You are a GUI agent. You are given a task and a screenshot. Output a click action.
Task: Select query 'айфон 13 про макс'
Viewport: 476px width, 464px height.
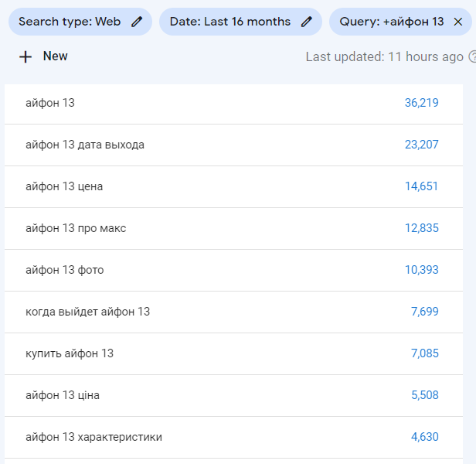(233, 228)
